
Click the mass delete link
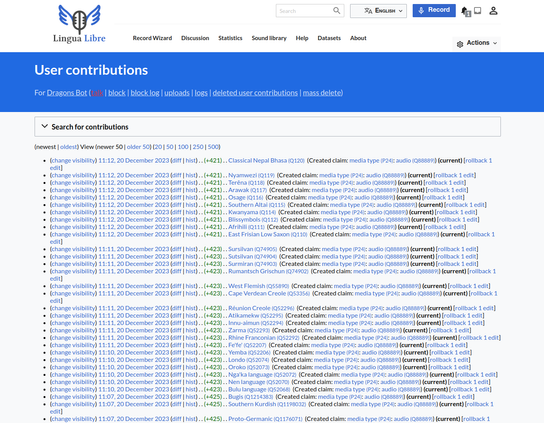[322, 93]
